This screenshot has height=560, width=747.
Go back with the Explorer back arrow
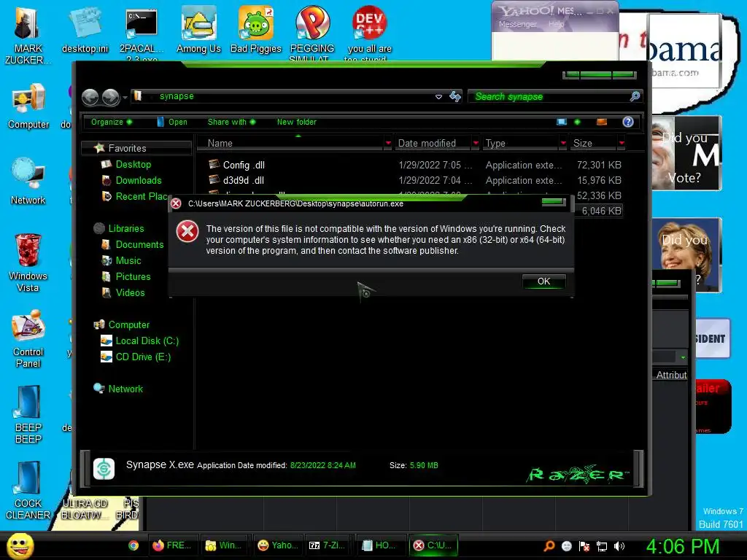(x=90, y=97)
